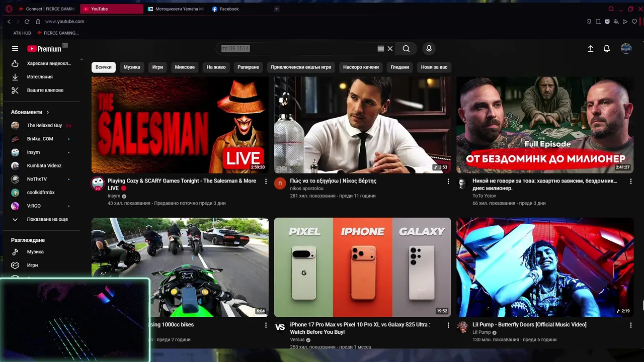This screenshot has height=362, width=644.
Task: Start voice search with microphone
Action: [429, 49]
